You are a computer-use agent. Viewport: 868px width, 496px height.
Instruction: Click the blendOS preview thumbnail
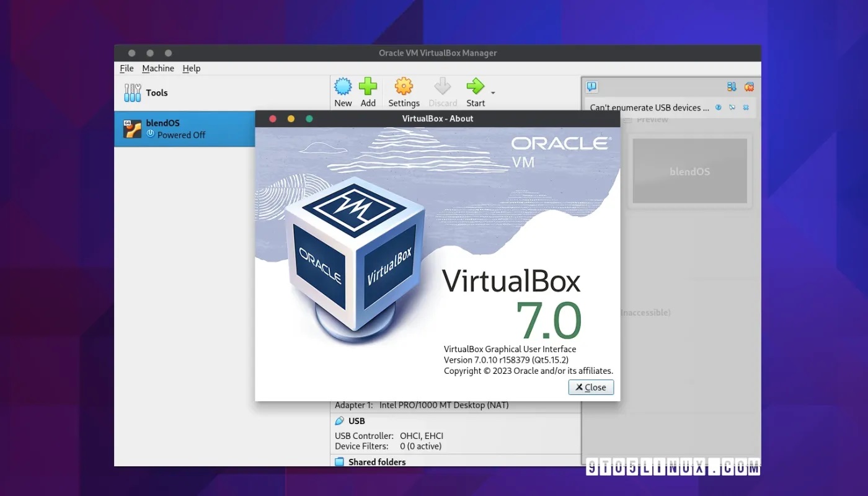689,171
